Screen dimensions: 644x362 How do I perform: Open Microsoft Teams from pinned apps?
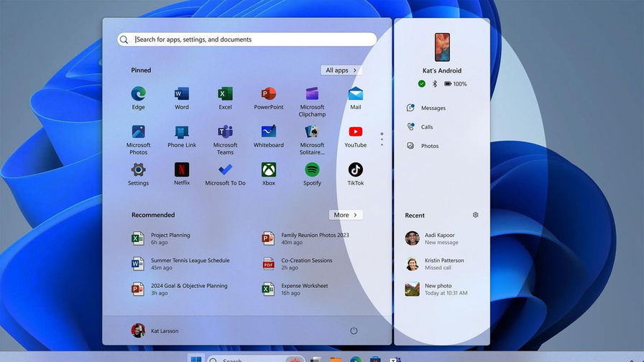point(225,132)
